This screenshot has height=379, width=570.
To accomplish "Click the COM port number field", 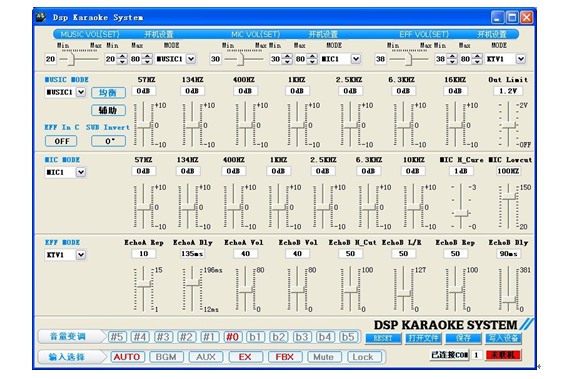I will coord(477,355).
